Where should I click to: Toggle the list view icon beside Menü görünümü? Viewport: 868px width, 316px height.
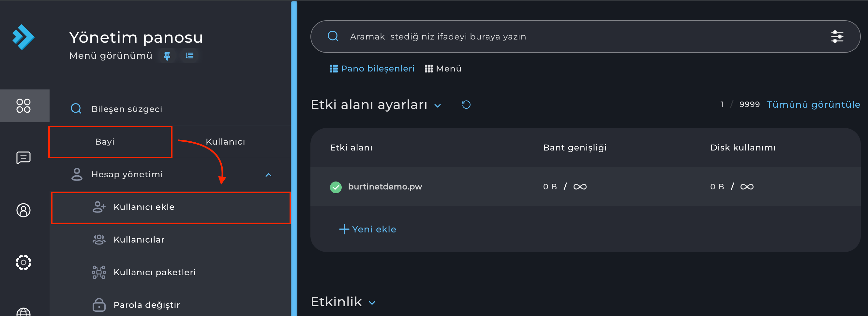[190, 56]
